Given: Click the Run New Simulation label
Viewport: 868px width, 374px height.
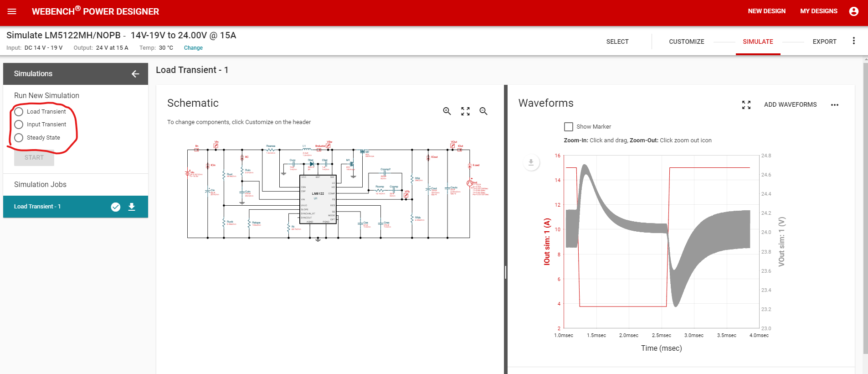Looking at the screenshot, I should click(x=46, y=96).
